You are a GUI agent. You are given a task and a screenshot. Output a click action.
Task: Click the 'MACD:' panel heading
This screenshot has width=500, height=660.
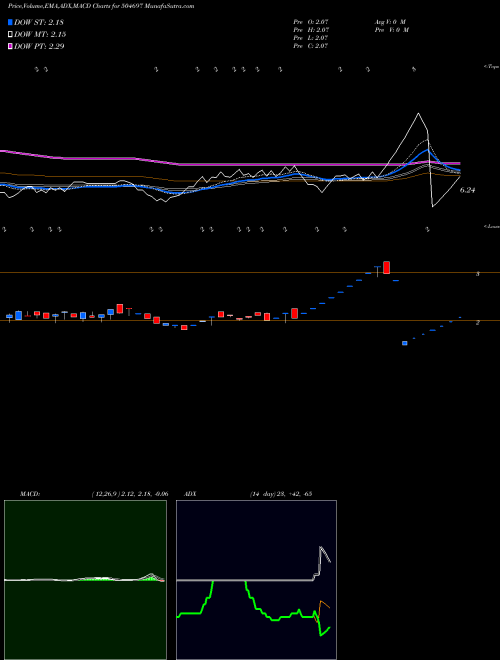(x=29, y=494)
